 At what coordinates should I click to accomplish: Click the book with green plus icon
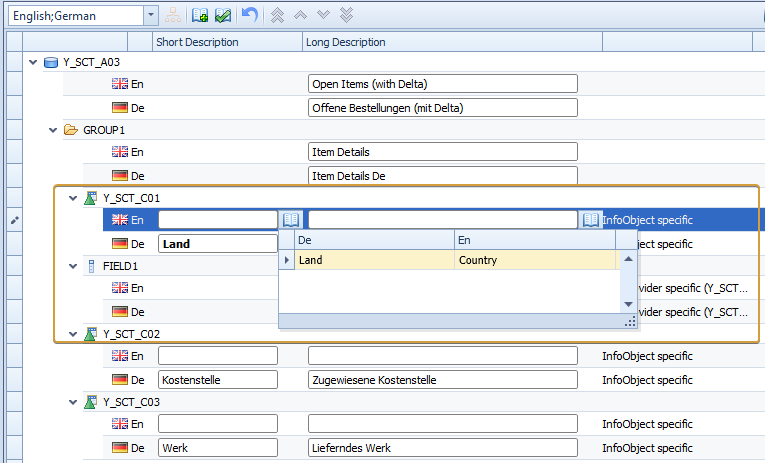[200, 16]
